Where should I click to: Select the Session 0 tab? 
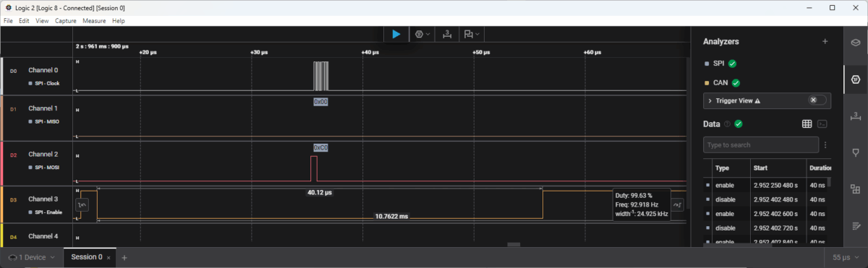(x=86, y=257)
